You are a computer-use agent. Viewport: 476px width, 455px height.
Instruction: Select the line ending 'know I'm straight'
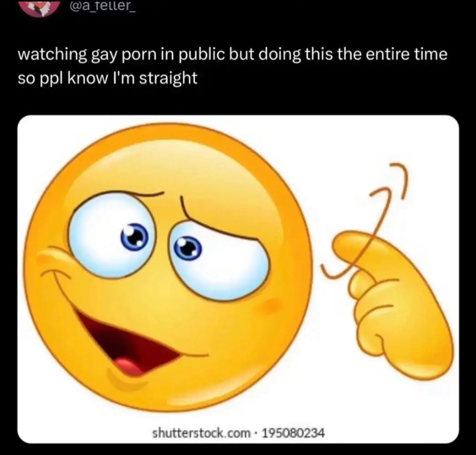108,78
